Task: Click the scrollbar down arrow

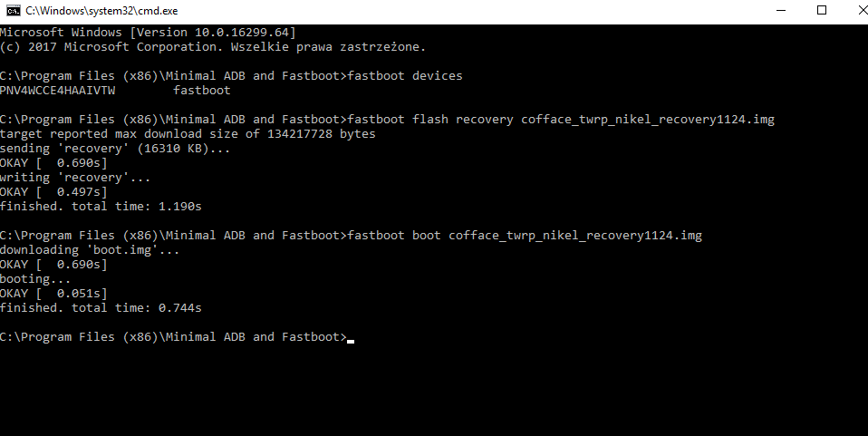Action: 860,428
